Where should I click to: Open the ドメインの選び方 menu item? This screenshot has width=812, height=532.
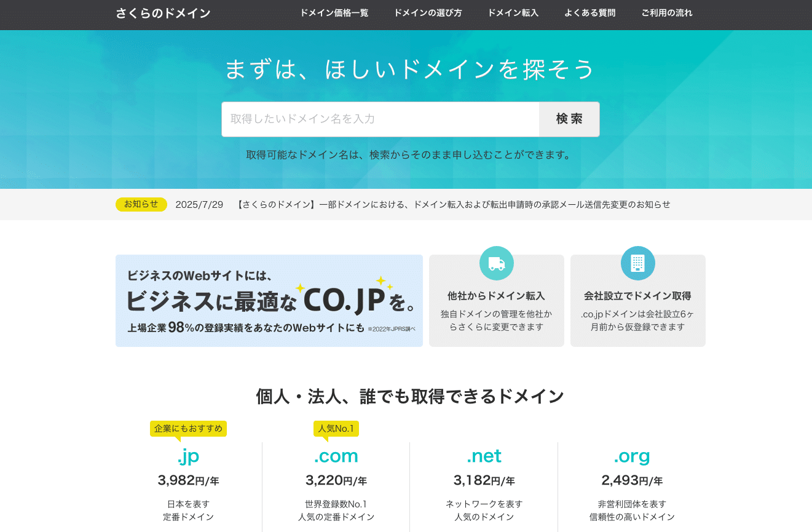pos(428,13)
